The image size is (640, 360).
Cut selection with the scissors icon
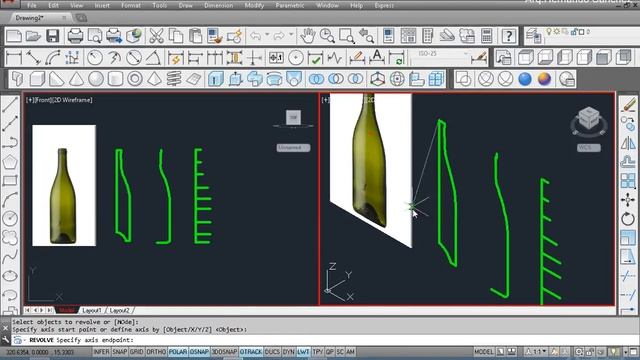156,36
